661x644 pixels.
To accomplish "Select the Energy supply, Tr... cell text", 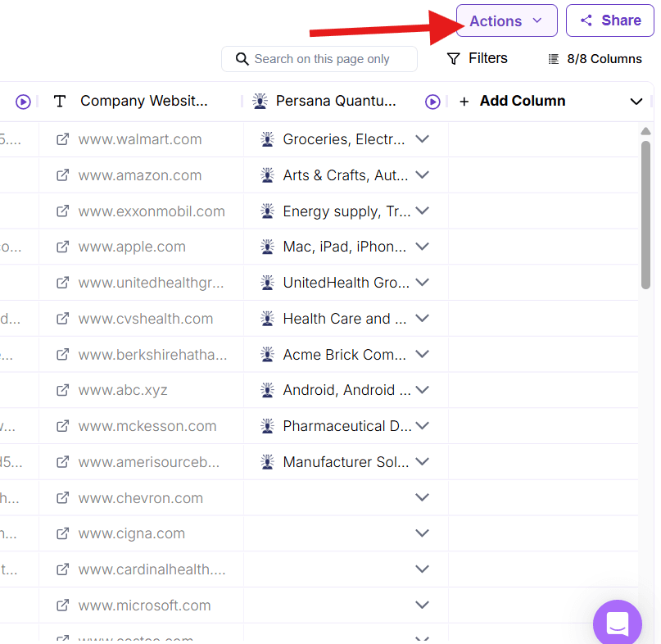I will (346, 211).
